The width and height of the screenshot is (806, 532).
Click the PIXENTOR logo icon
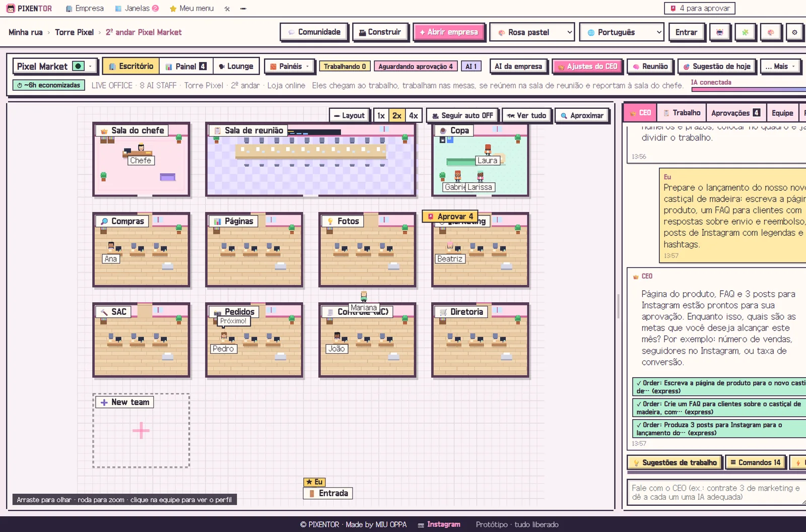[x=11, y=9]
